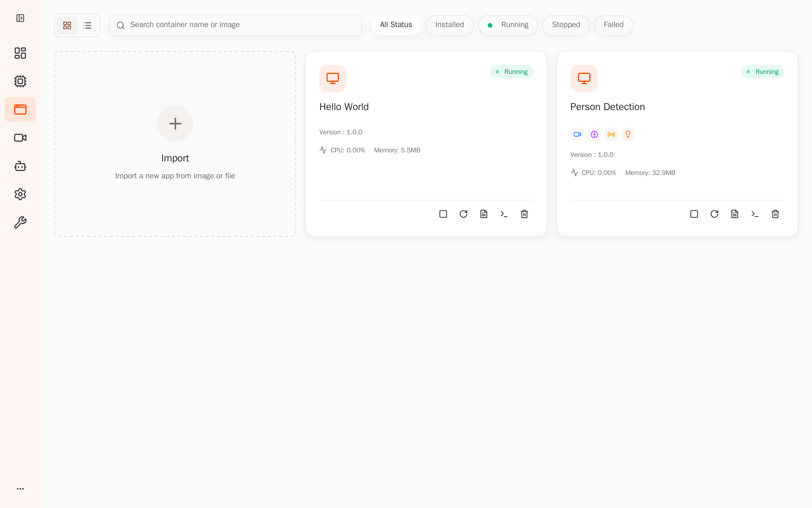Click Hello World 'Version : 1.0.0' text
The height and width of the screenshot is (508, 812).
pos(341,132)
